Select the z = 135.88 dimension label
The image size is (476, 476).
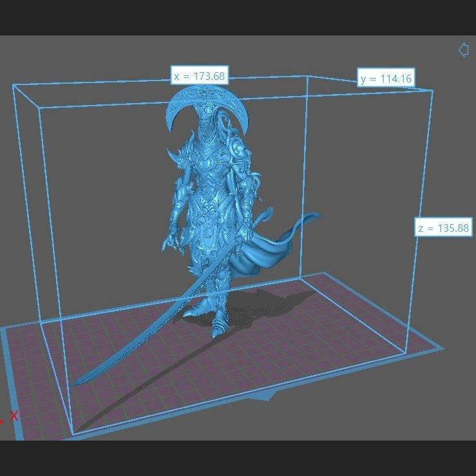tap(443, 228)
